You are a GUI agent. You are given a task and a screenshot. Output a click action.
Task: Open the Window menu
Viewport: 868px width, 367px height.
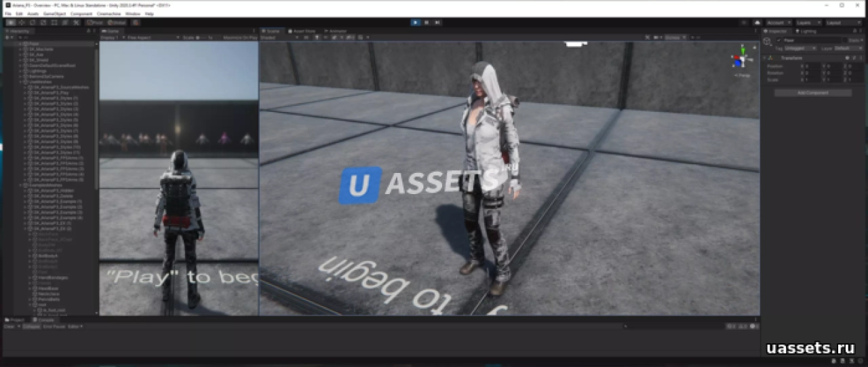(x=133, y=14)
